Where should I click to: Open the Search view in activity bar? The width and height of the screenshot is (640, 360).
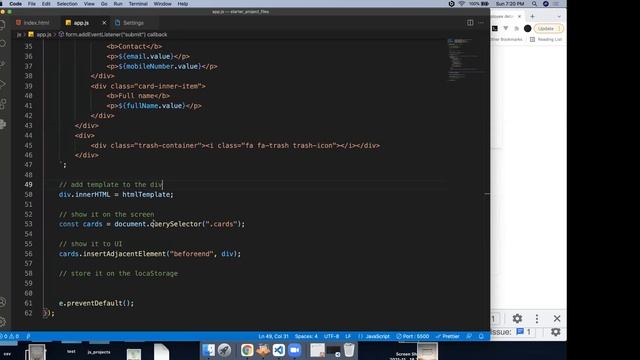[3, 44]
